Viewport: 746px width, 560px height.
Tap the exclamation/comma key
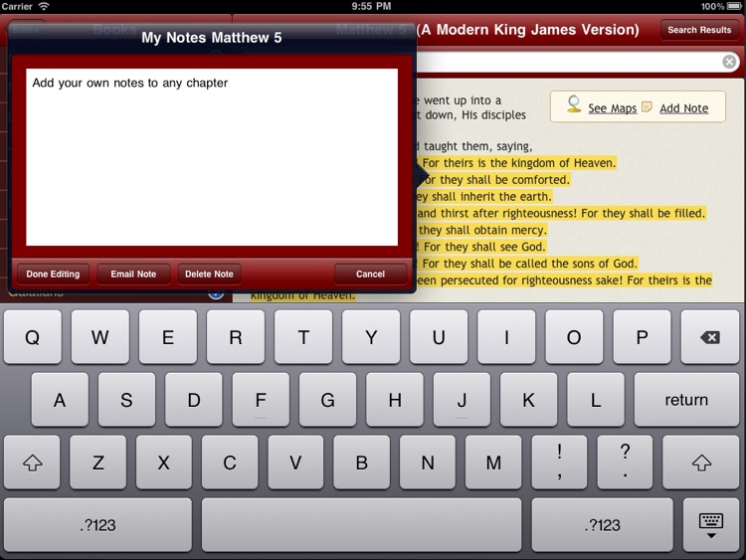click(559, 463)
